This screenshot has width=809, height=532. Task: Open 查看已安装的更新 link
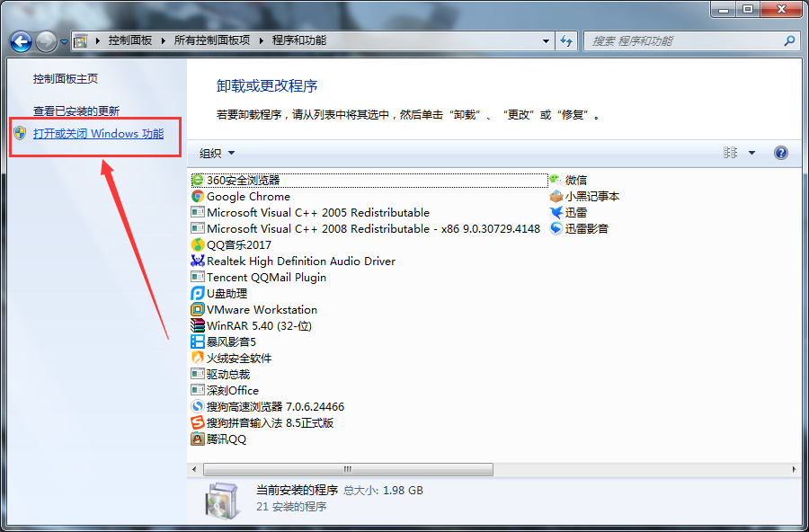pyautogui.click(x=76, y=111)
